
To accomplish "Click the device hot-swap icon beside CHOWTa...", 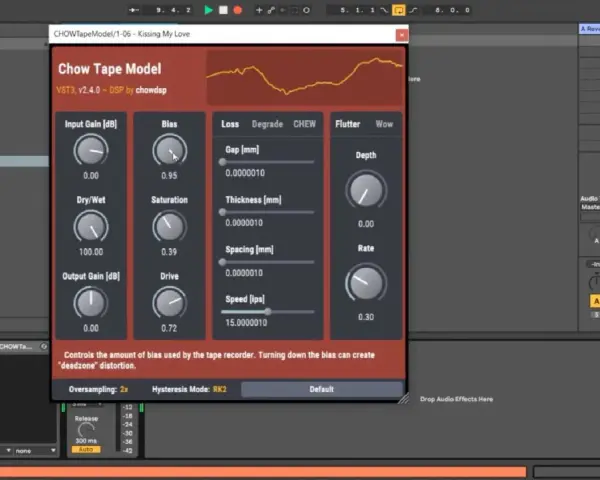I will click(x=44, y=346).
